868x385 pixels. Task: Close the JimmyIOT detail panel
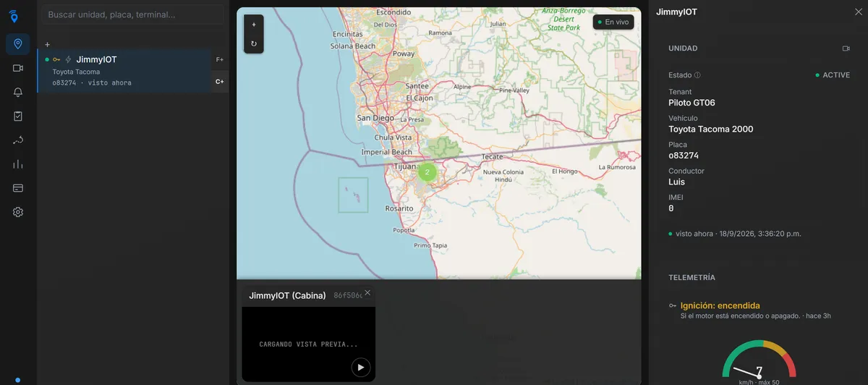(x=859, y=12)
